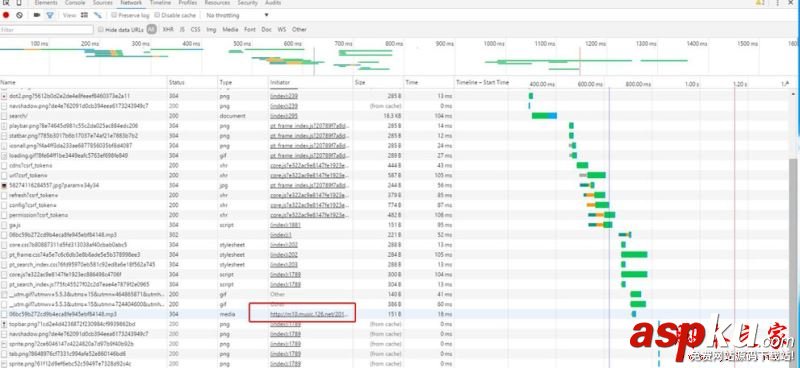800x368 pixels.
Task: Switch to large request rows view icon
Action: coord(85,15)
